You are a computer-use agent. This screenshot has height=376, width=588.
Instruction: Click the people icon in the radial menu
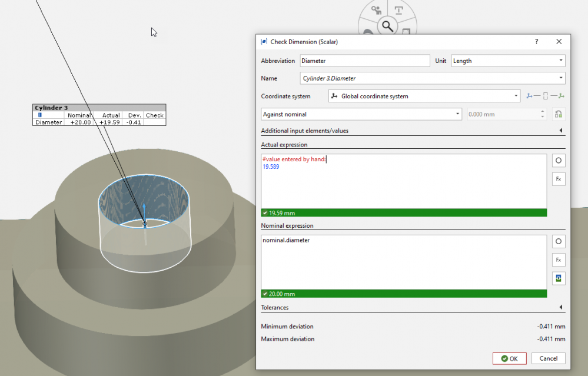(376, 11)
